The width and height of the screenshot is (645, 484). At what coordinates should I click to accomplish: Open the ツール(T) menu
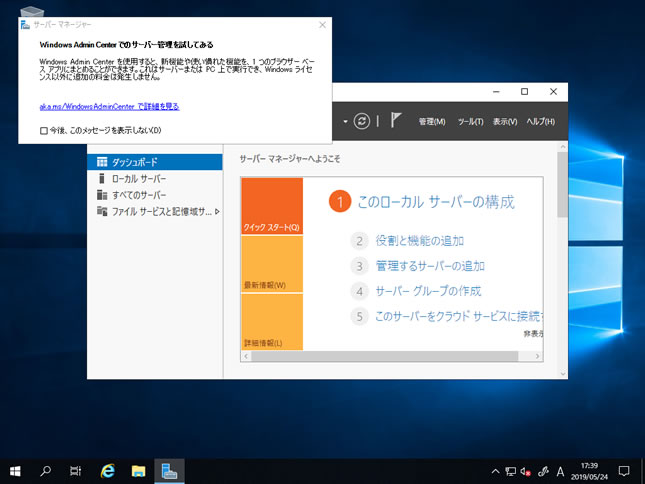point(471,122)
